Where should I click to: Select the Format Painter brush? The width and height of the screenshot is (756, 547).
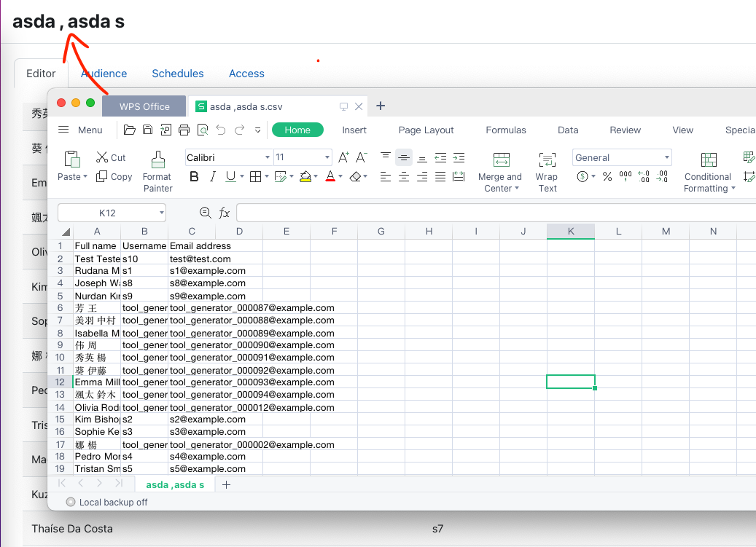[x=158, y=160]
